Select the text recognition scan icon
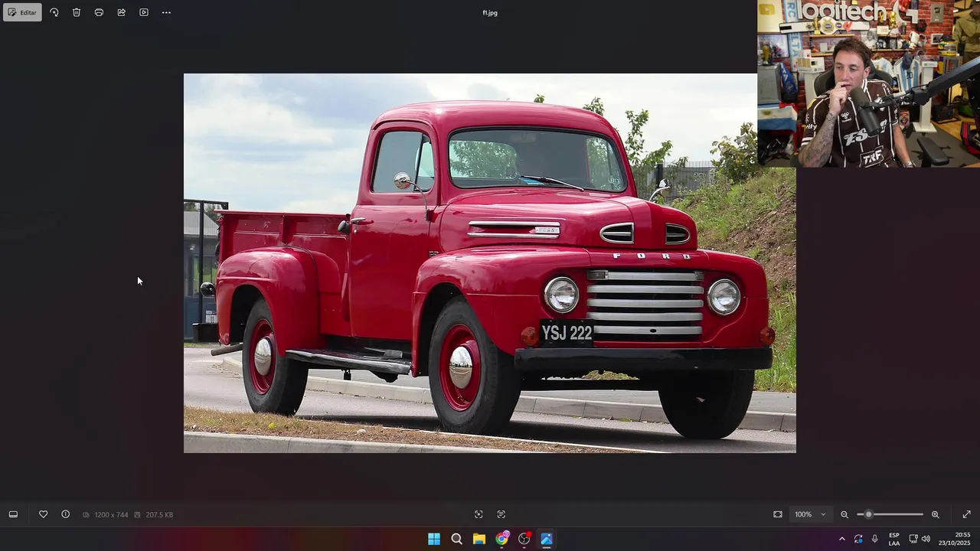The image size is (980, 551). point(501,514)
